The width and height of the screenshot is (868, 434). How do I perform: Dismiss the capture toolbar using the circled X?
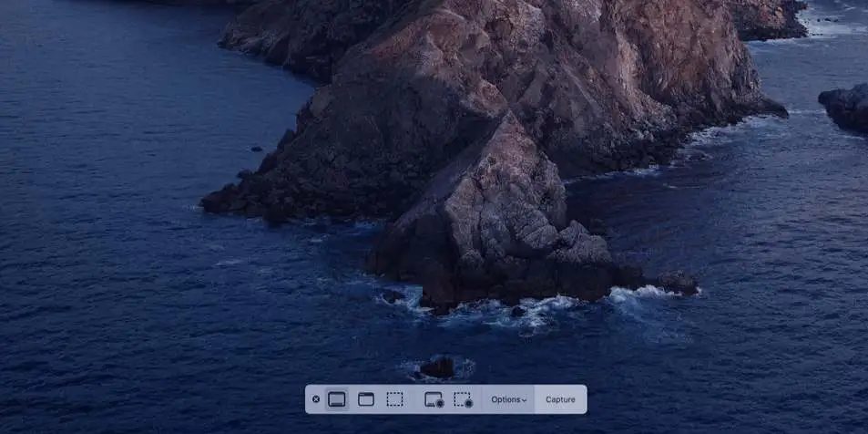(316, 399)
